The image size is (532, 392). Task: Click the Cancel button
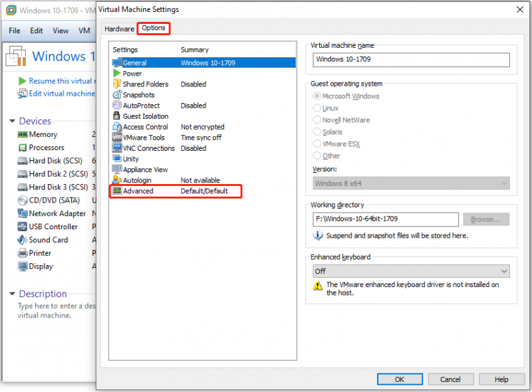(x=450, y=379)
